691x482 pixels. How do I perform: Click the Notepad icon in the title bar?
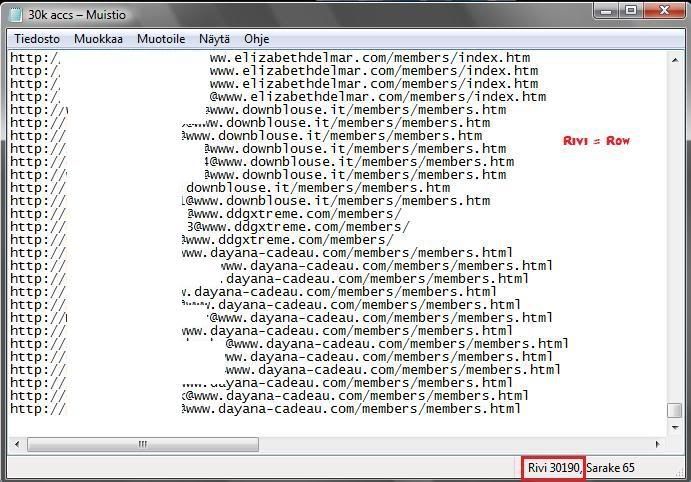[x=15, y=12]
